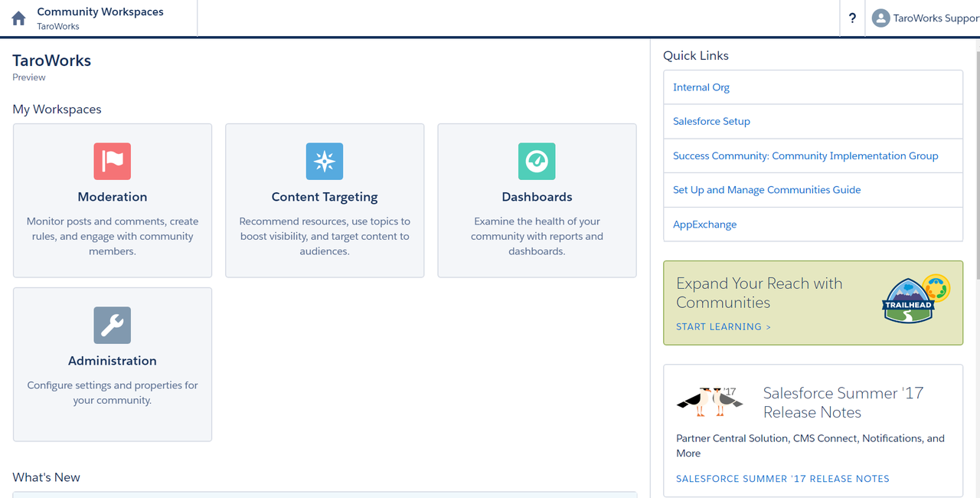Click the teal Dashboards gauge icon

[x=537, y=162]
